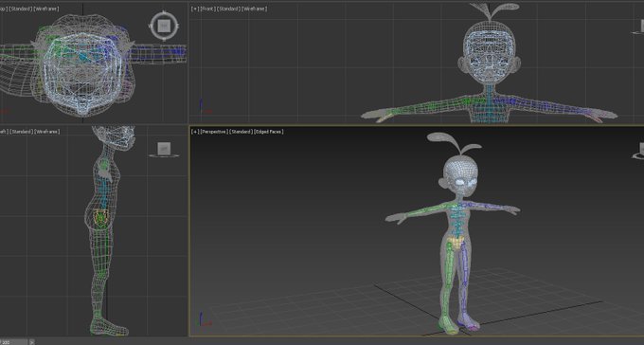The image size is (644, 345).
Task: Open the [Front] view label menu
Action: pyautogui.click(x=207, y=9)
